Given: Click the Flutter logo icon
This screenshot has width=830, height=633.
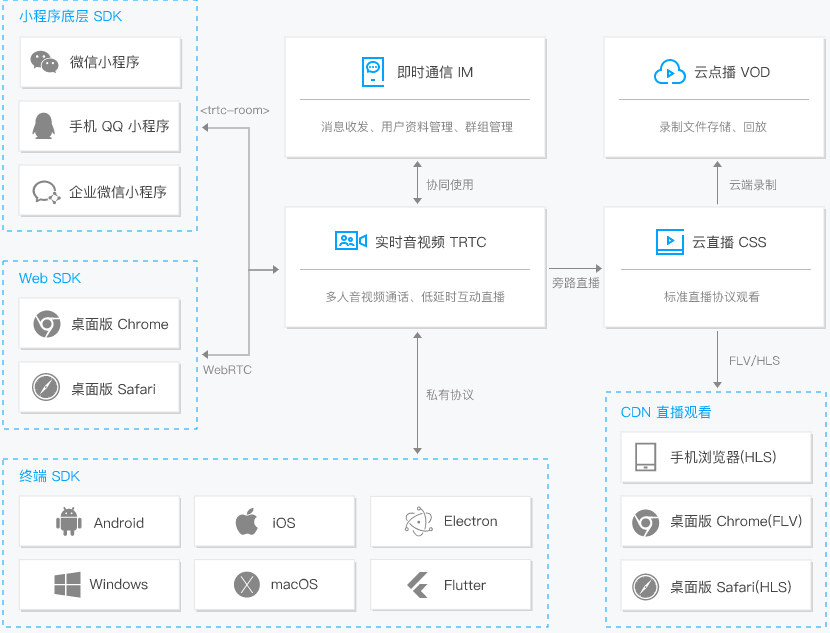Looking at the screenshot, I should click(x=418, y=585).
